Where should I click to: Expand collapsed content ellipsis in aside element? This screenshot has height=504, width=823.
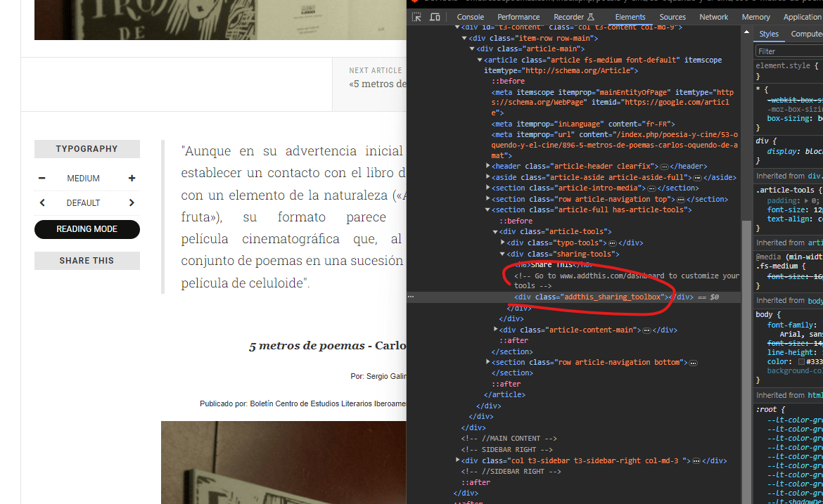(698, 178)
